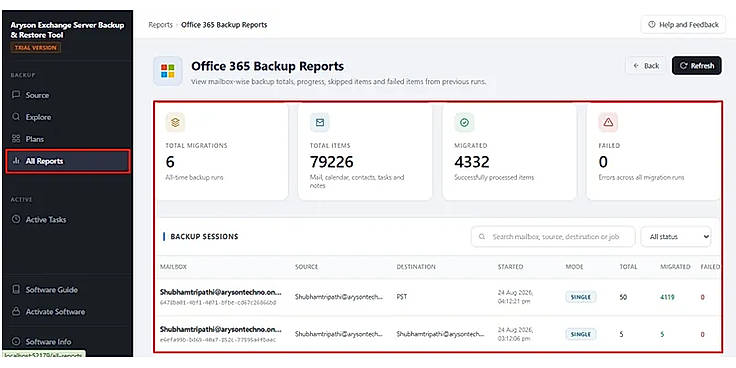Focus the search mailbox input field
This screenshot has height=368, width=736.
point(553,237)
